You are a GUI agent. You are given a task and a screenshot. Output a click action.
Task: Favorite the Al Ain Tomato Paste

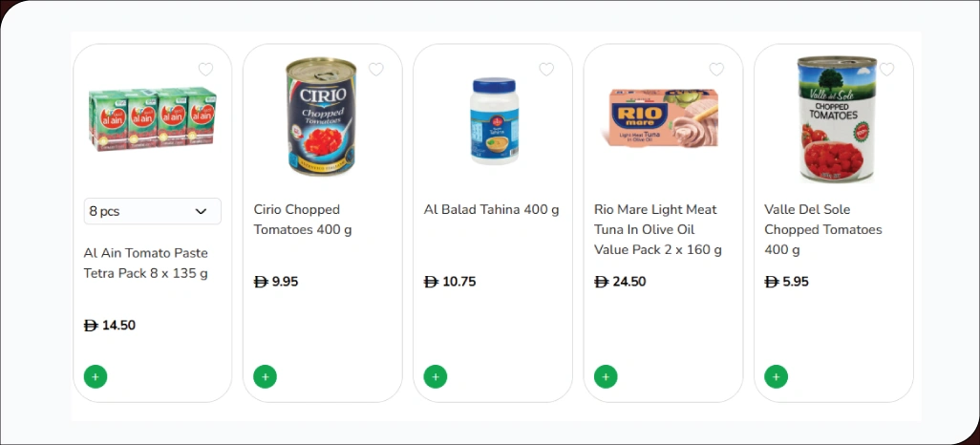click(x=205, y=69)
